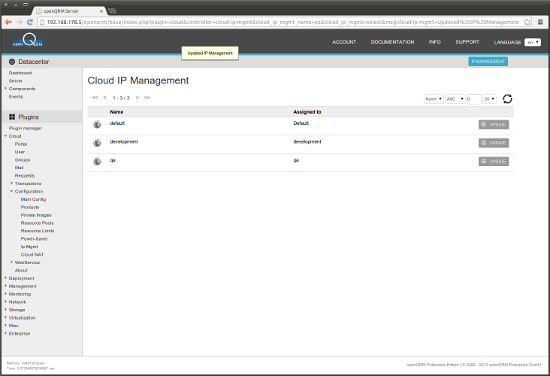Click the Datacenter globe icon
Screen dimensions: 550x376
coord(12,62)
